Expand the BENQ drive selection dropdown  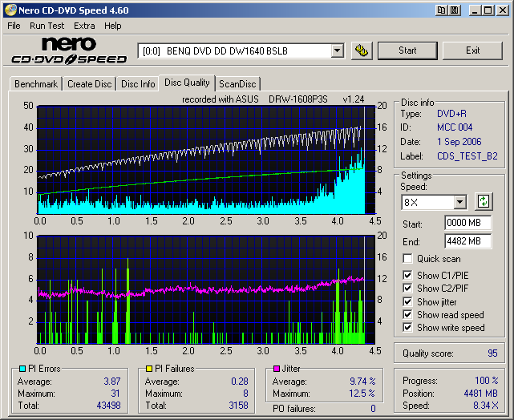point(337,51)
